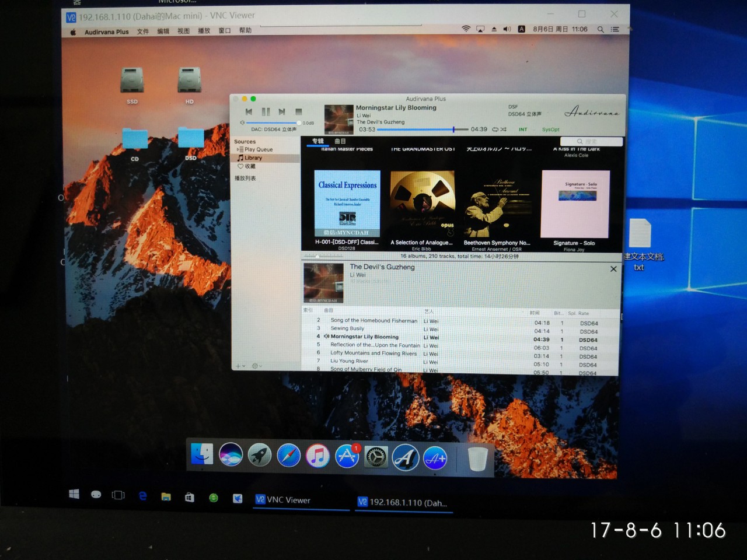Open App Store from the Dock

coord(347,456)
